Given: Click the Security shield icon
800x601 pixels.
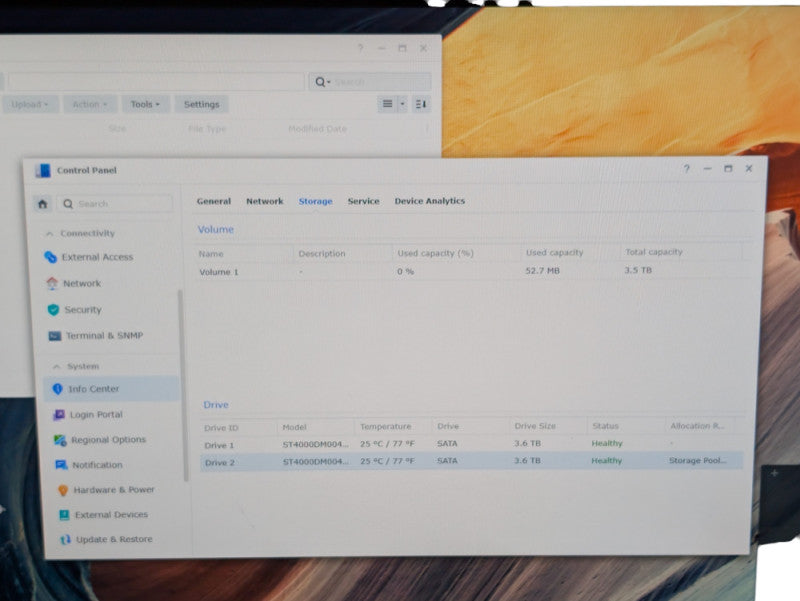Looking at the screenshot, I should tap(53, 310).
